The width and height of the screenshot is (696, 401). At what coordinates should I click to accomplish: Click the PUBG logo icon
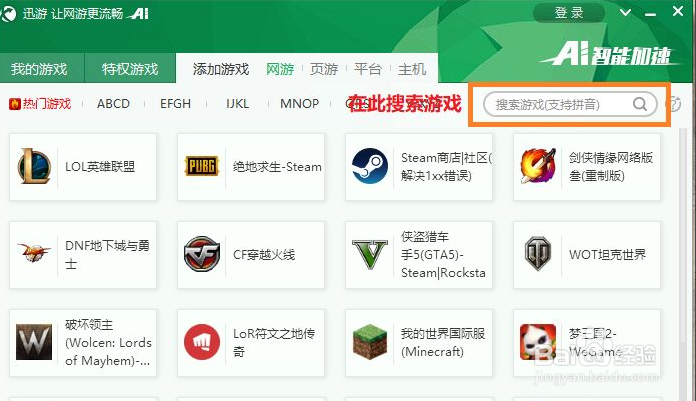coord(202,166)
